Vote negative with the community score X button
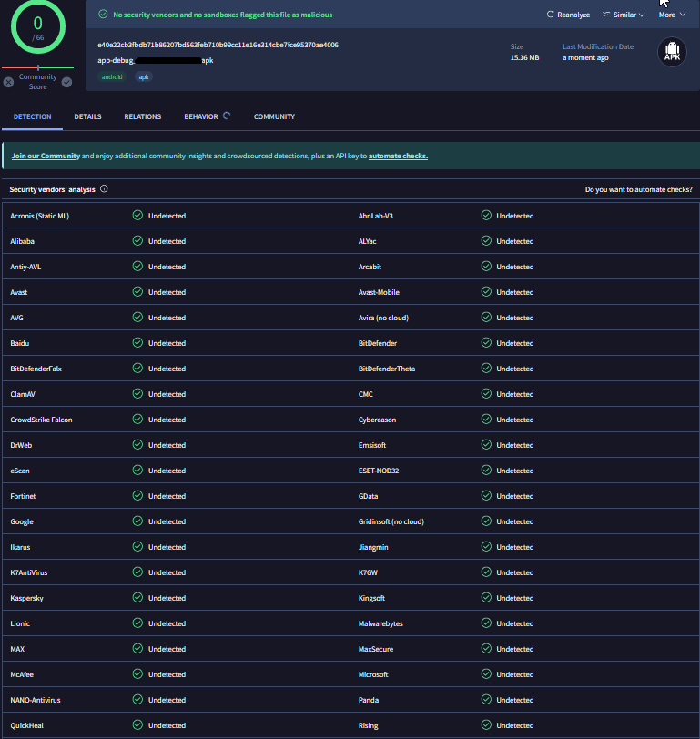Image resolution: width=700 pixels, height=739 pixels. pos(8,82)
